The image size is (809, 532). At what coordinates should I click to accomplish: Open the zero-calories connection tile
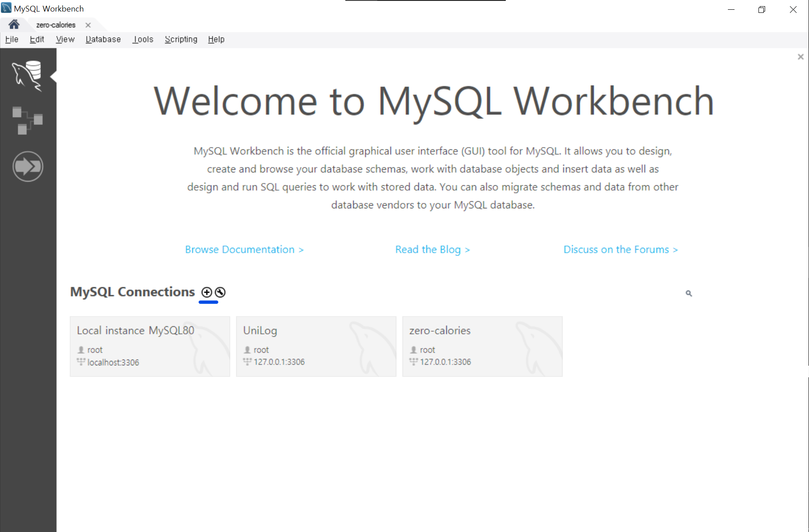pos(482,346)
